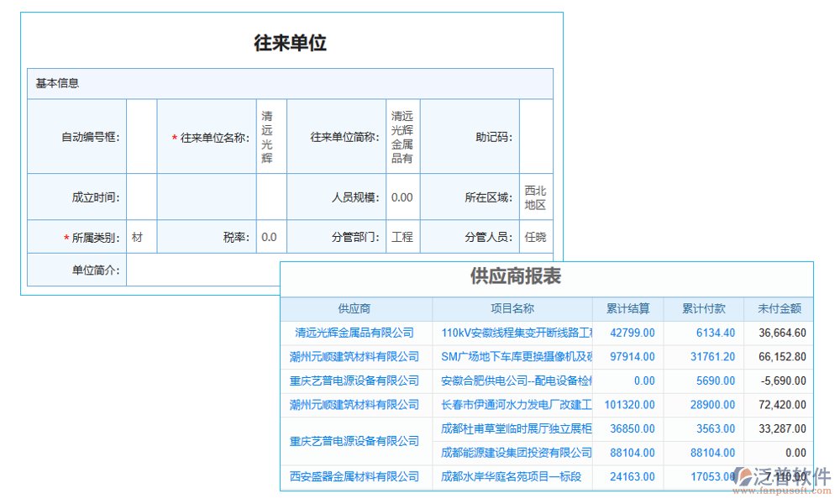Screen dimensions: 840x504
Task: Open the 分管人员 selector showing 任晓
Action: (x=535, y=236)
